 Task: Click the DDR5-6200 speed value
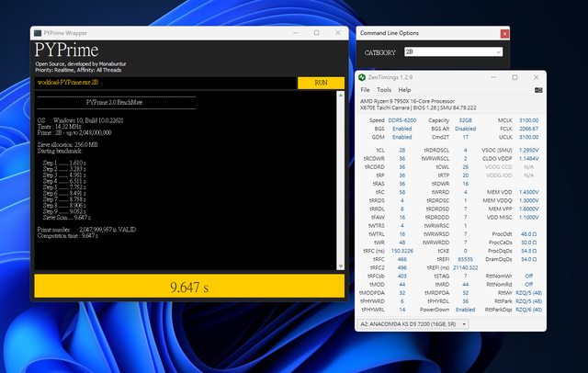(400, 120)
